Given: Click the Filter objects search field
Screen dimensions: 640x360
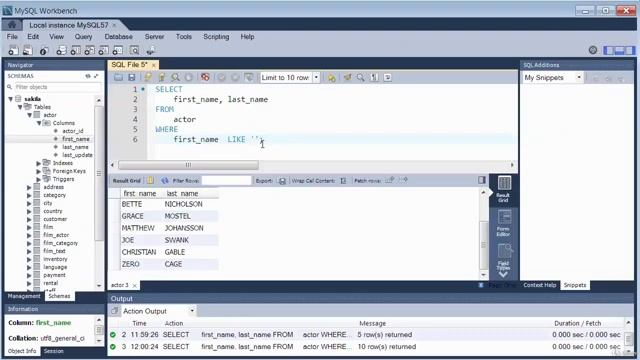Looking at the screenshot, I should coord(57,87).
